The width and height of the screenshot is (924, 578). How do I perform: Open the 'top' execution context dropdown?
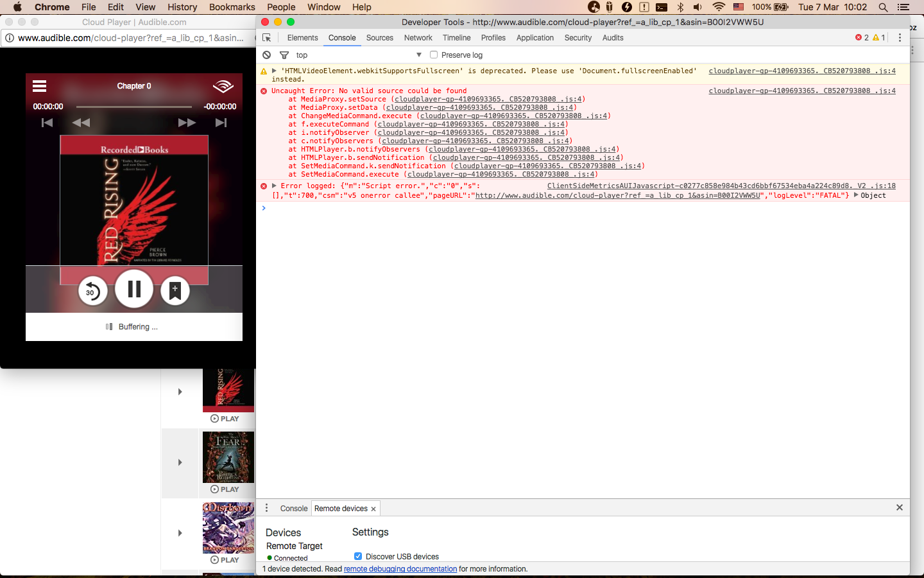click(359, 55)
